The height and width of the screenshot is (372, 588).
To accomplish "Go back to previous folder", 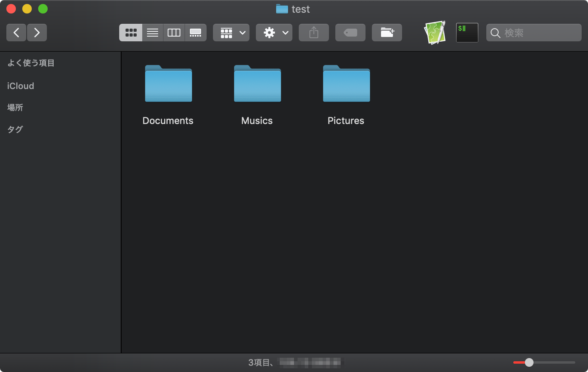I will [x=16, y=33].
